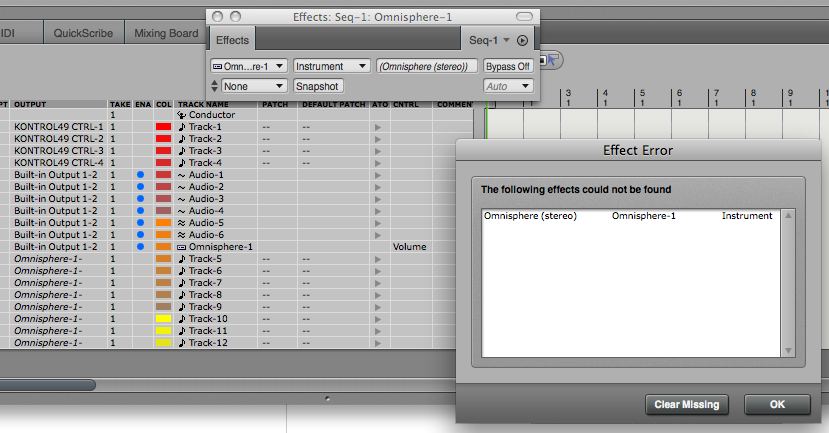Toggle the Bypass Off button
Screen dimensions: 829x433
(x=508, y=66)
